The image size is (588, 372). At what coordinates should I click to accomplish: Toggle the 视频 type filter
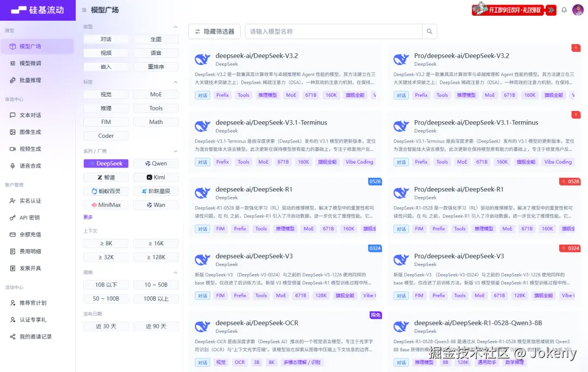pyautogui.click(x=106, y=53)
